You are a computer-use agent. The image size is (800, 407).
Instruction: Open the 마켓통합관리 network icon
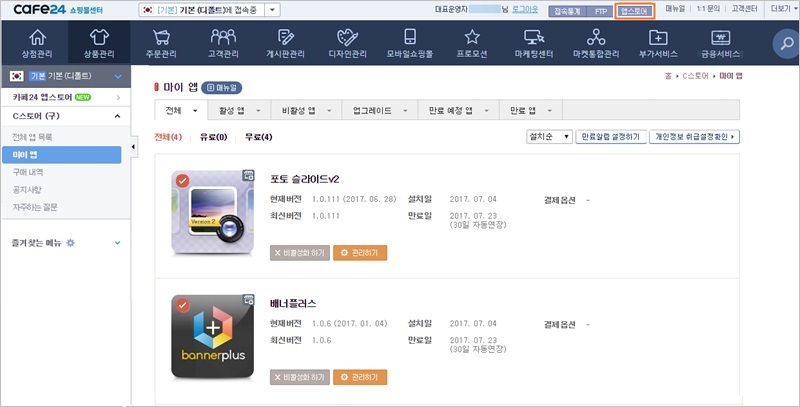pos(599,37)
